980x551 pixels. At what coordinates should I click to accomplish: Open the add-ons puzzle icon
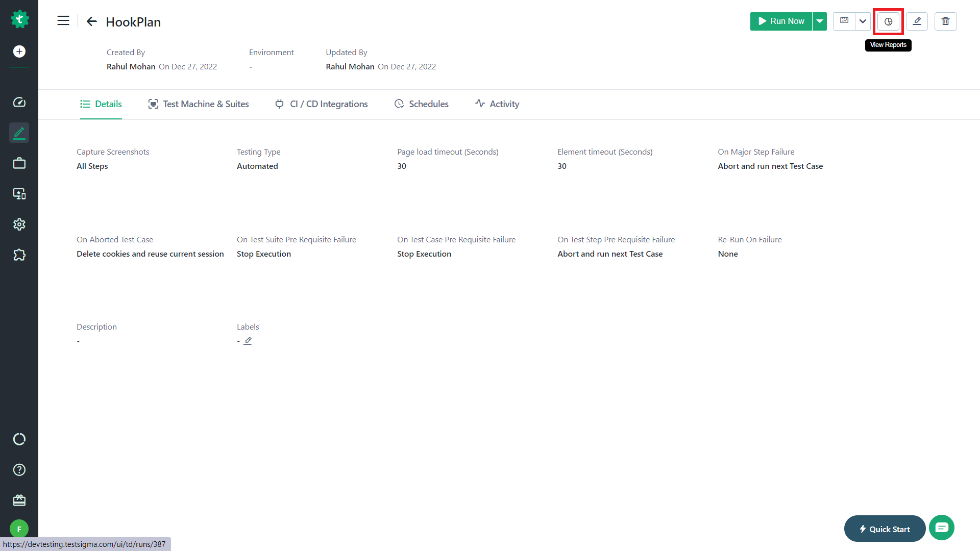19,255
